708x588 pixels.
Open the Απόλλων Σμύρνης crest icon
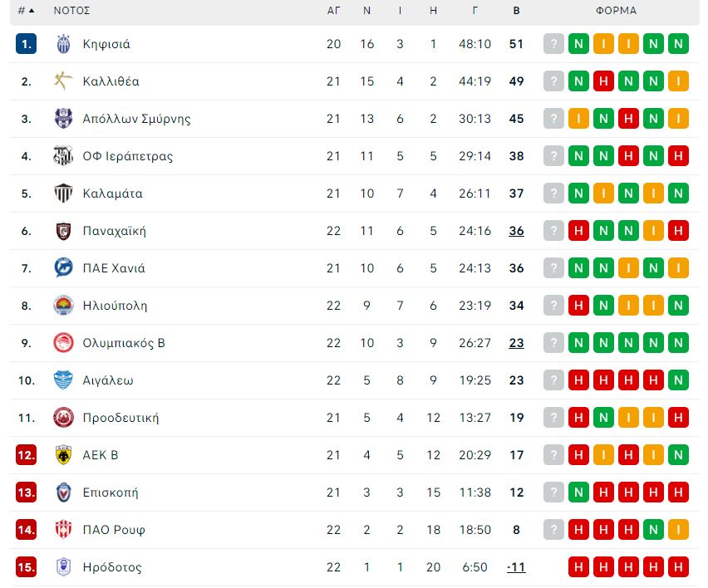click(x=63, y=119)
